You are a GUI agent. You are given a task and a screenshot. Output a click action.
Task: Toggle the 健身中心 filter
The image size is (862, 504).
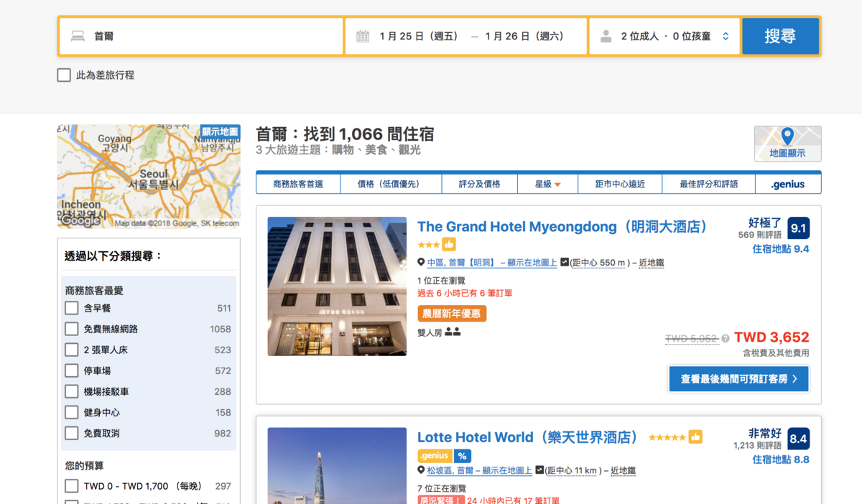point(72,412)
